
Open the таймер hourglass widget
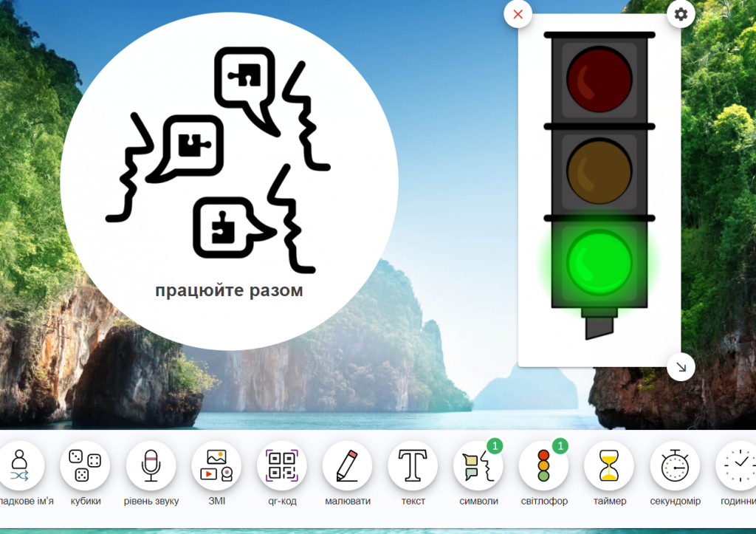pos(609,466)
